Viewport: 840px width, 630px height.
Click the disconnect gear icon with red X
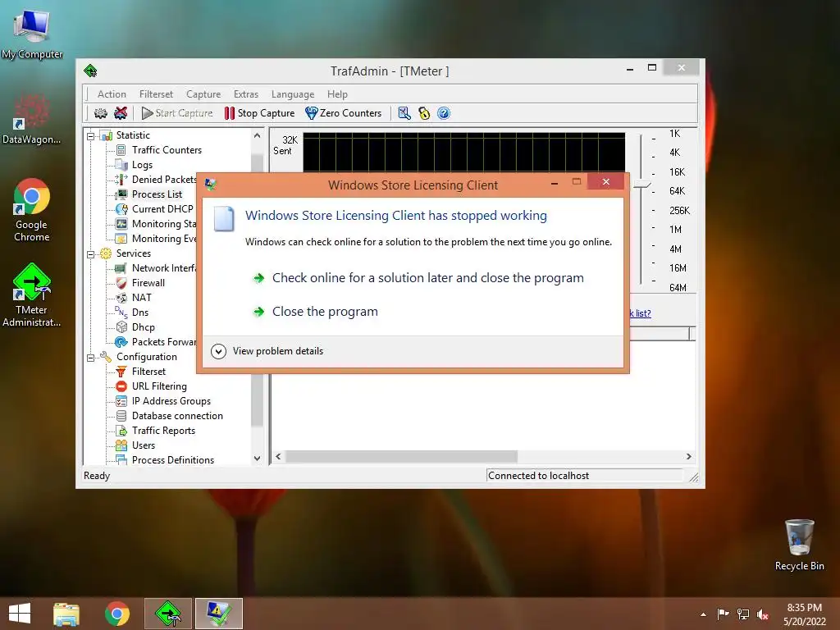coord(121,113)
